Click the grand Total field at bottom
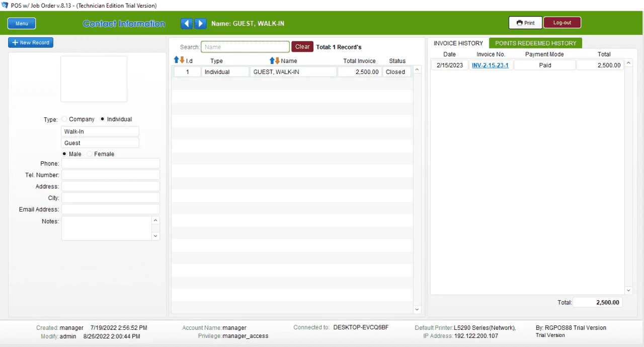Screen dimensions: 644x347 pyautogui.click(x=597, y=303)
